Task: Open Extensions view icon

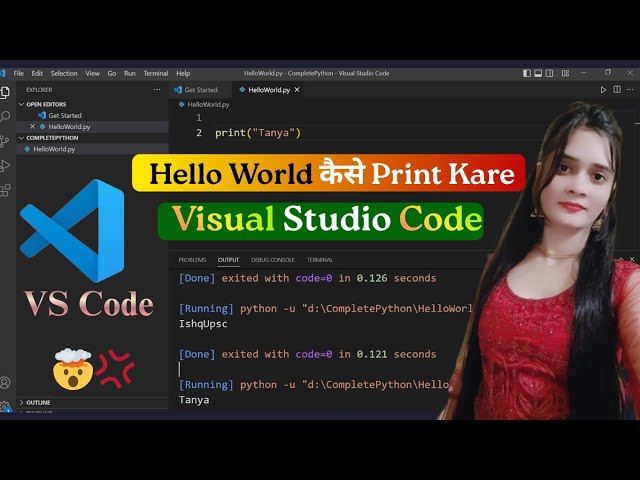Action: tap(5, 190)
